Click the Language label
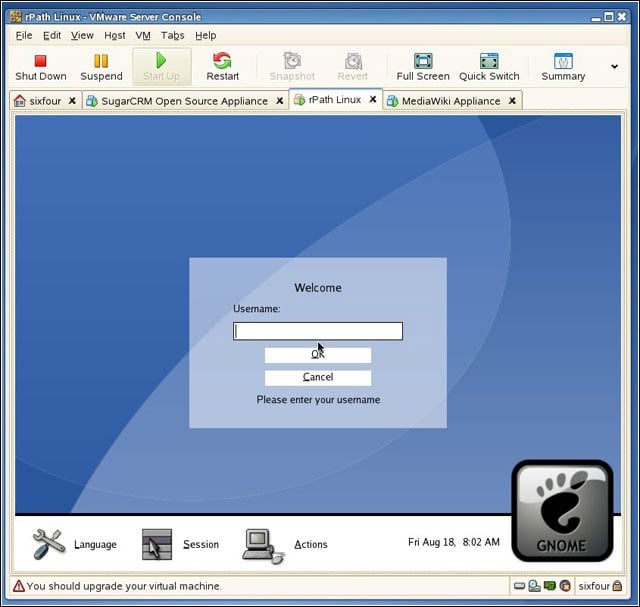The image size is (640, 607). 95,545
